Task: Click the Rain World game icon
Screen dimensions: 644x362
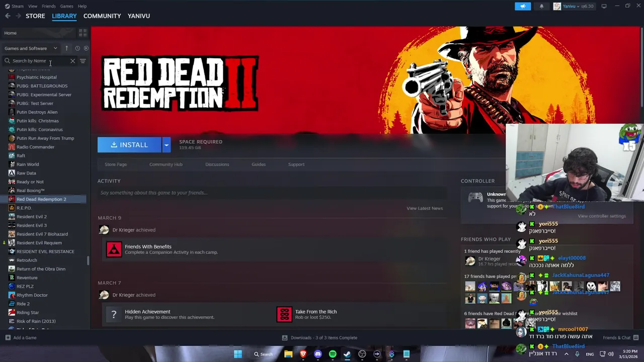Action: coord(12,164)
